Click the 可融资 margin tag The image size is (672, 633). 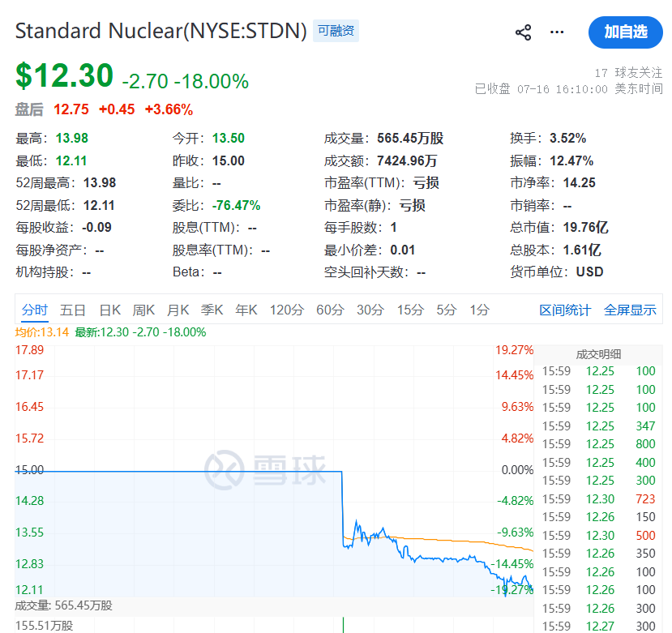pyautogui.click(x=336, y=31)
